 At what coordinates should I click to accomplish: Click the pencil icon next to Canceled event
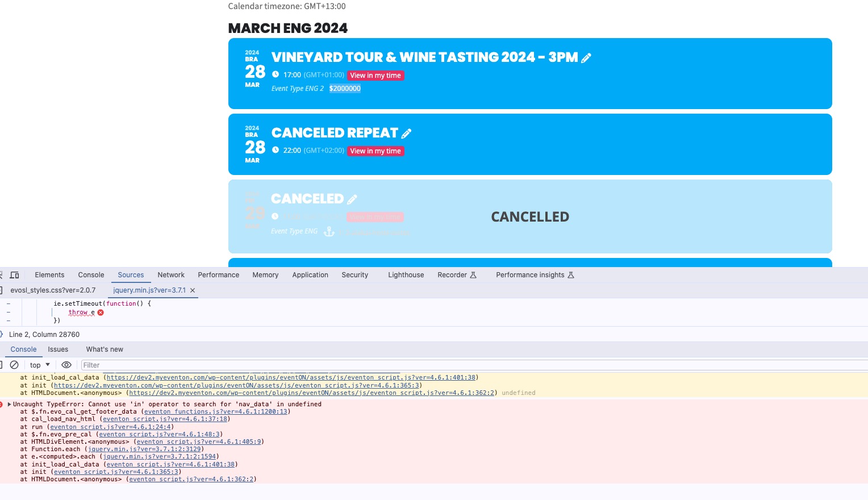point(352,199)
